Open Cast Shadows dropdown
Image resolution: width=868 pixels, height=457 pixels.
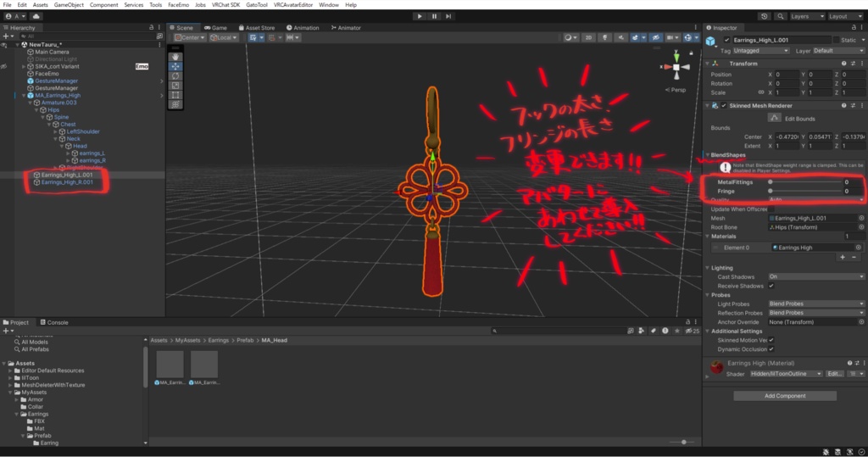click(x=816, y=277)
